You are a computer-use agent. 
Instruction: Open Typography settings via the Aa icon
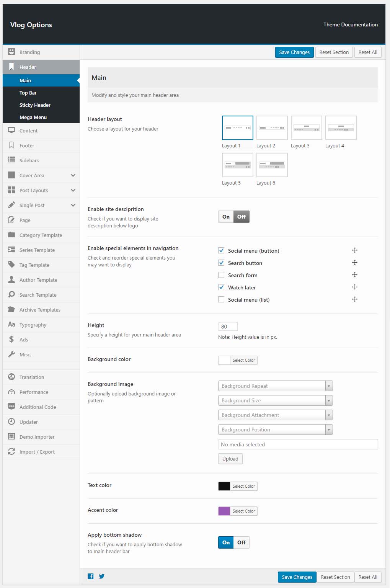[11, 324]
